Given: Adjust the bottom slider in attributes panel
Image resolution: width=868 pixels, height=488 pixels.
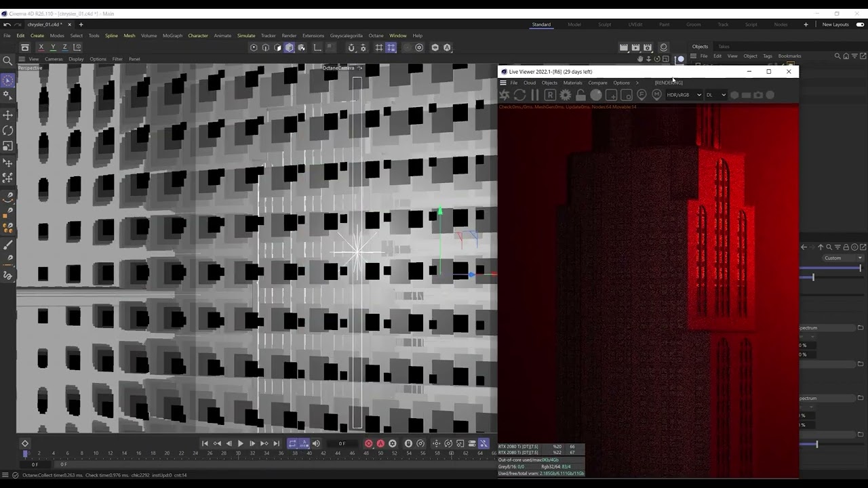Looking at the screenshot, I should pyautogui.click(x=831, y=444).
